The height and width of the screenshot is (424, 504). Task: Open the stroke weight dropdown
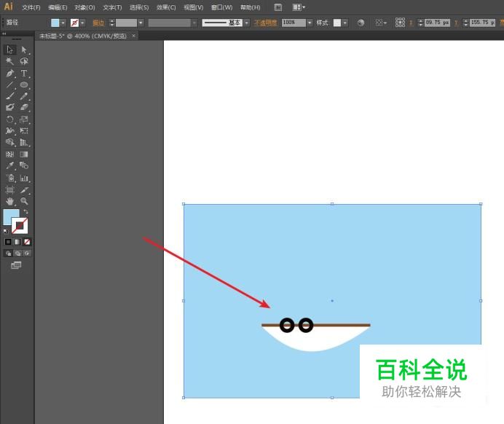pyautogui.click(x=141, y=23)
